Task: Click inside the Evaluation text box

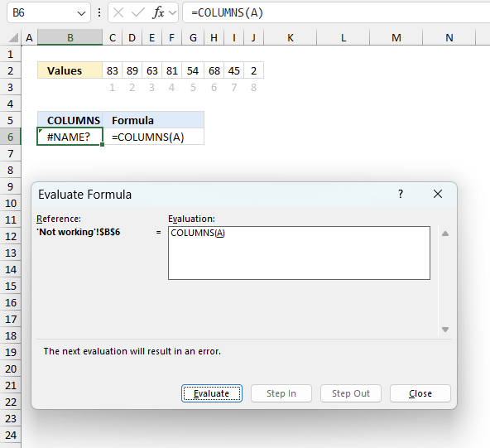Action: (x=299, y=253)
